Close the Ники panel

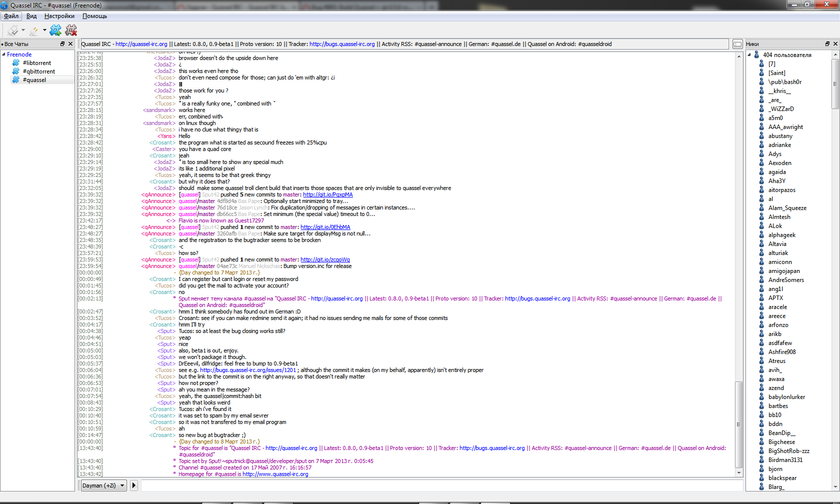(835, 44)
